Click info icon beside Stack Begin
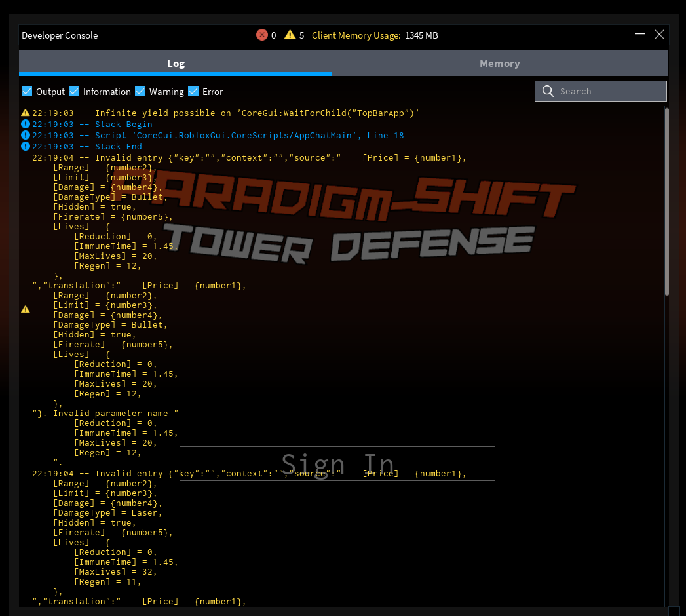Viewport: 686px width, 616px height. point(26,125)
